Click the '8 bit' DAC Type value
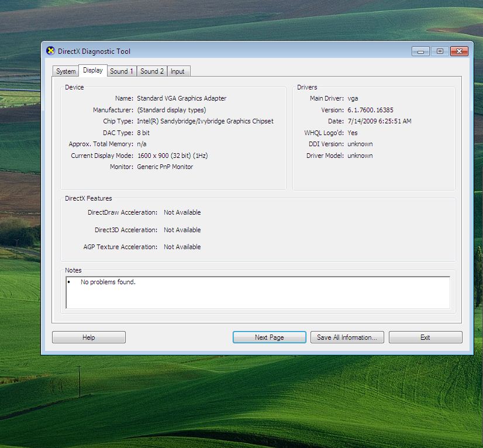The height and width of the screenshot is (448, 483). pyautogui.click(x=143, y=133)
